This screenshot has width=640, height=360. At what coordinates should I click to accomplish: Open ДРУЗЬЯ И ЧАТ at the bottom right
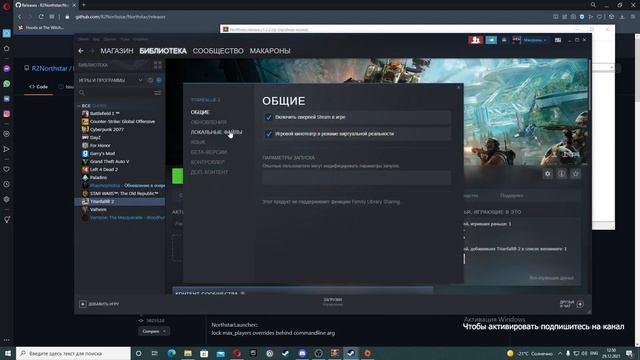(x=572, y=304)
